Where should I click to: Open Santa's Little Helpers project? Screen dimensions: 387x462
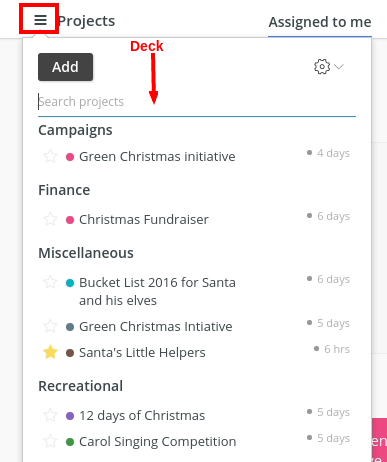click(142, 352)
